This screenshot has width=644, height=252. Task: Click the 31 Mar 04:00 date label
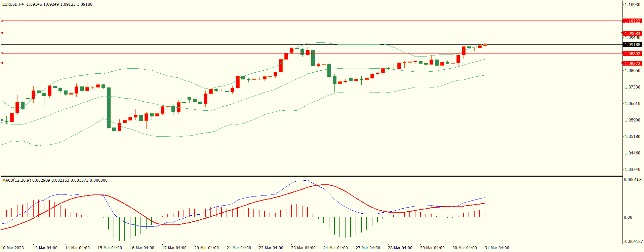(x=497, y=248)
